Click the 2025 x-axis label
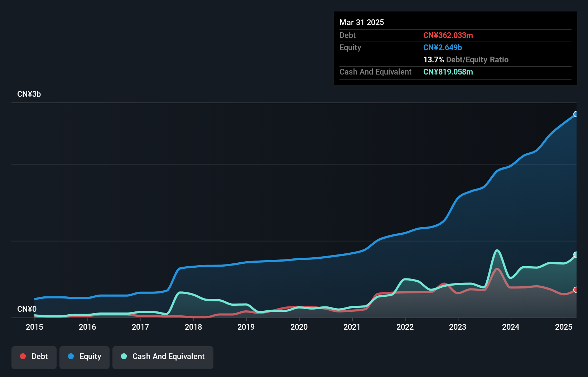 (564, 327)
